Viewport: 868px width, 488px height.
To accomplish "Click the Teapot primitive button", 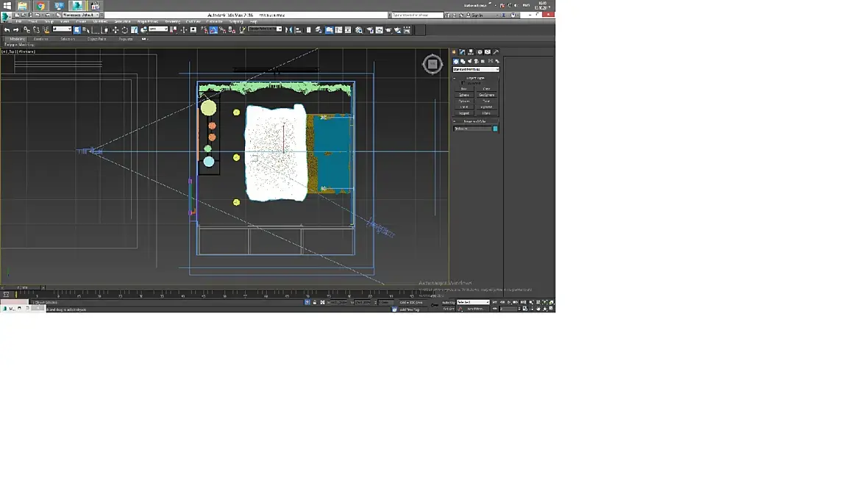I will click(464, 113).
